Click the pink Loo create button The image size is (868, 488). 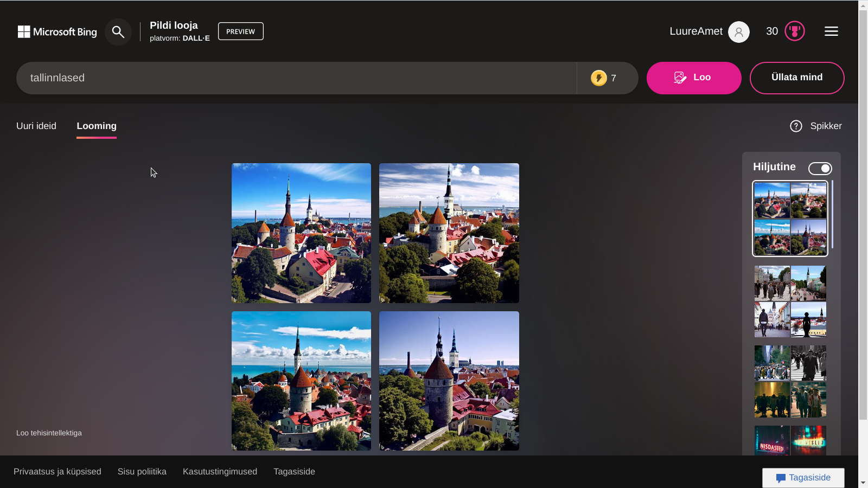694,78
